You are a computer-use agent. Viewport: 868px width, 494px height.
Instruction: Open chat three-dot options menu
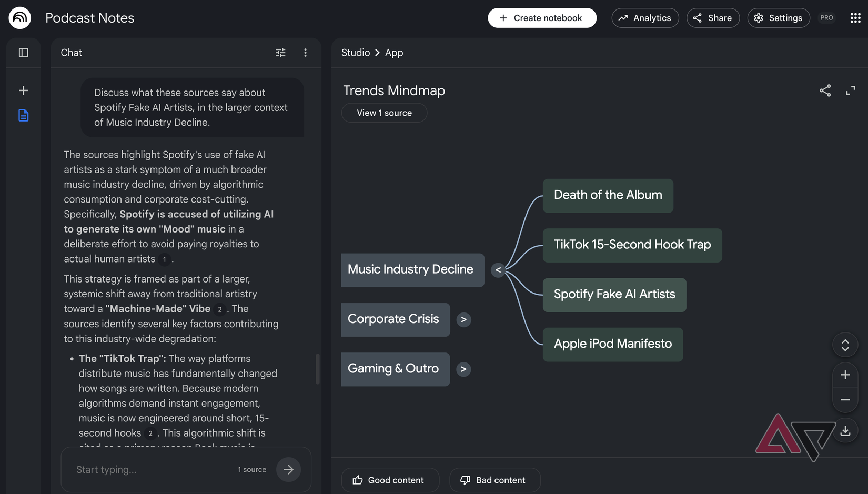click(x=305, y=53)
